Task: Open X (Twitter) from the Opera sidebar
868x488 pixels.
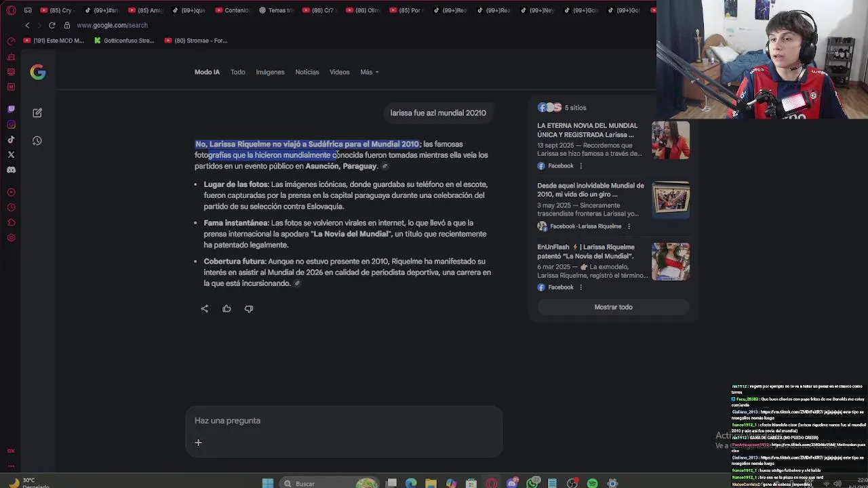Action: pyautogui.click(x=11, y=155)
